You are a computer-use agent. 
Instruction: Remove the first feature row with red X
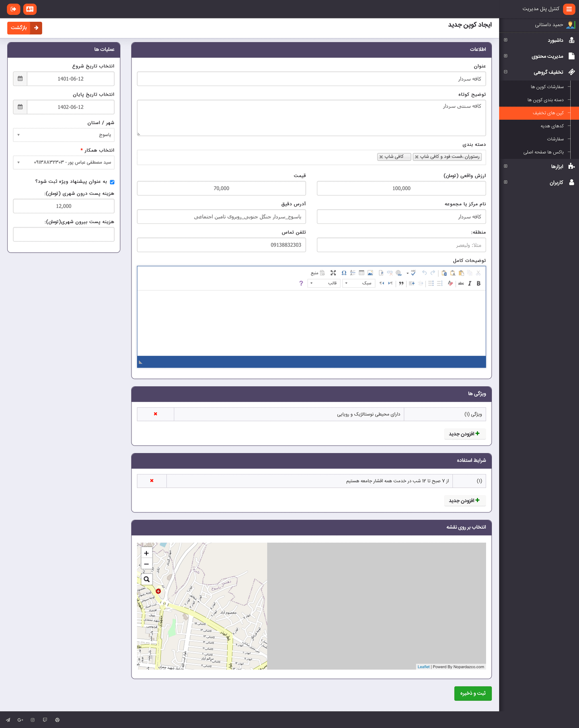(x=156, y=414)
